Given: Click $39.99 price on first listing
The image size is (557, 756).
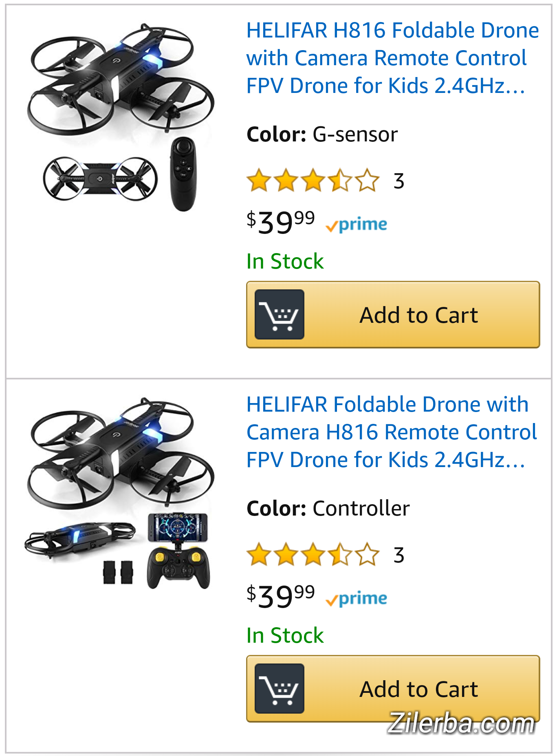Looking at the screenshot, I should tap(281, 222).
